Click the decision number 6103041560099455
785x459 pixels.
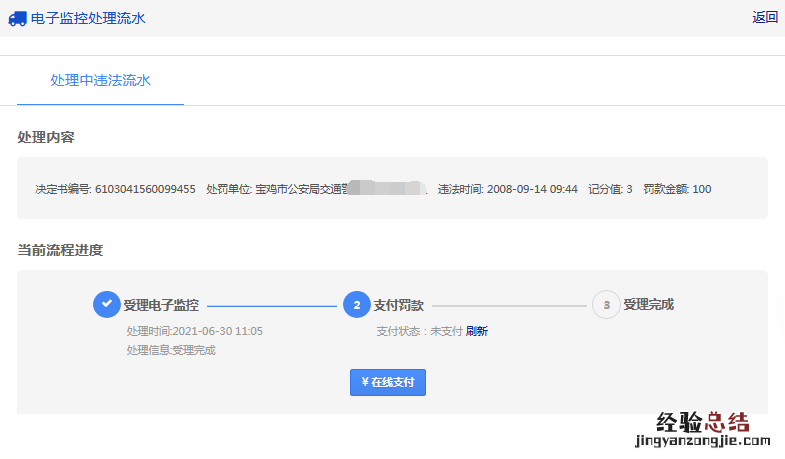point(145,189)
